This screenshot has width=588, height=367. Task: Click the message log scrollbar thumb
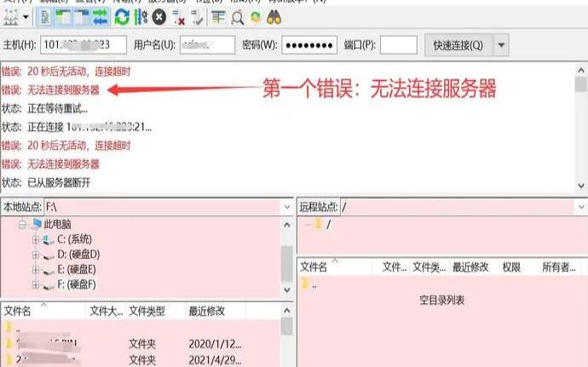tap(581, 84)
